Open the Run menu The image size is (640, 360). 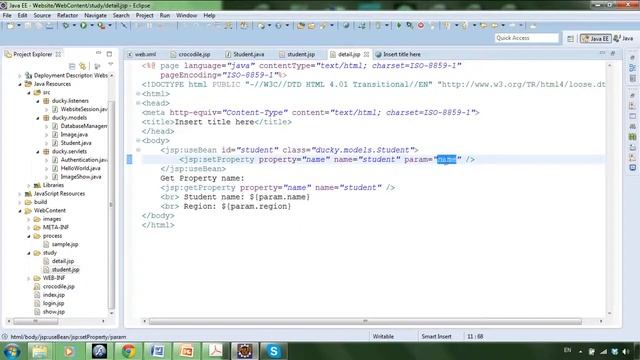165,16
